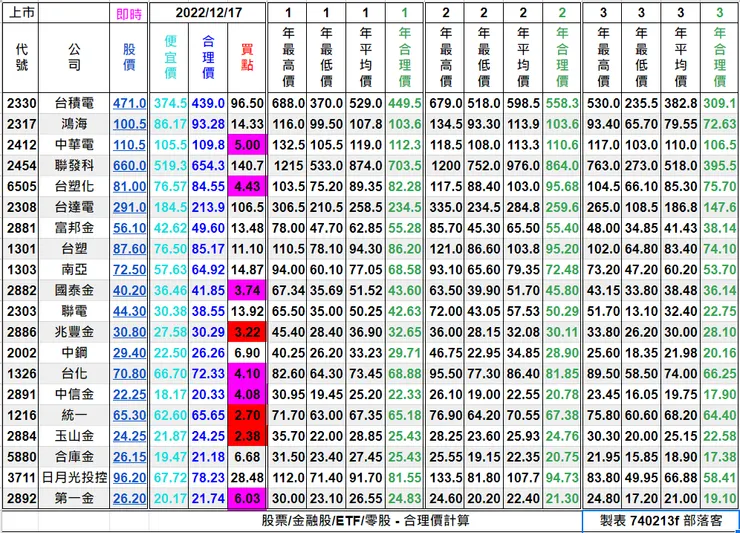740x533 pixels.
Task: Click the 29.40 price link for 中鋼
Action: pos(129,353)
